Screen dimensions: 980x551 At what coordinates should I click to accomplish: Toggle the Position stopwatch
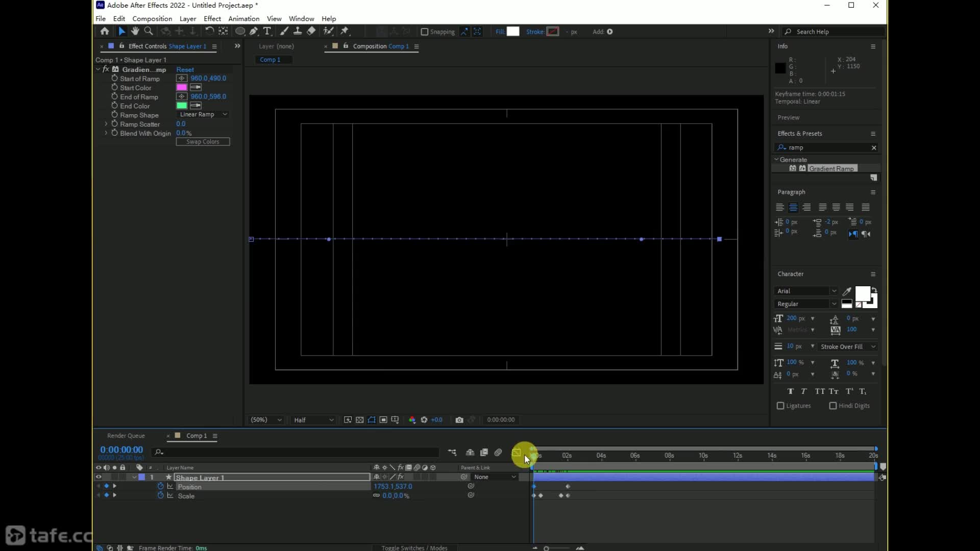pyautogui.click(x=160, y=487)
